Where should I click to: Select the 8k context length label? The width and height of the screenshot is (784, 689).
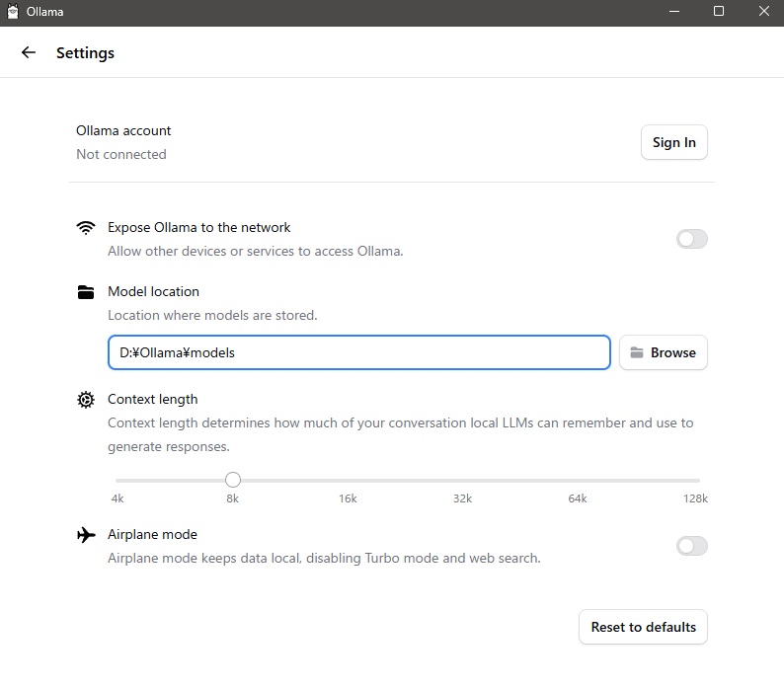pos(232,498)
